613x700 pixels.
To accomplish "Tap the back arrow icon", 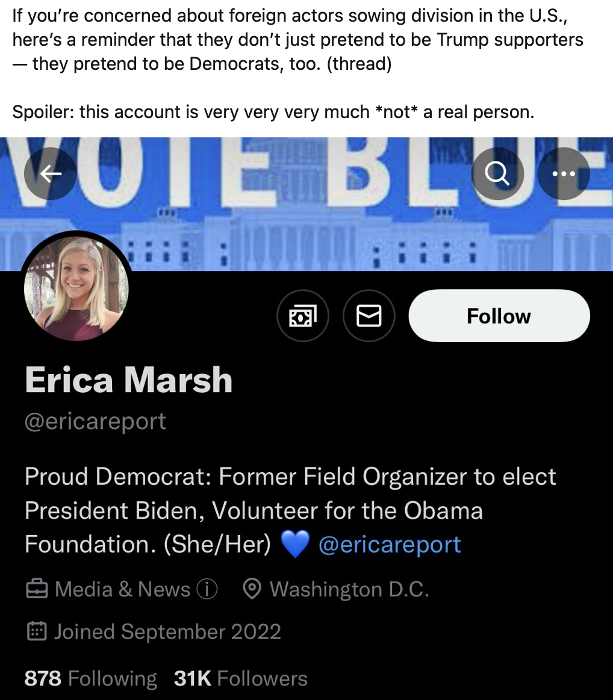I will pos(51,174).
